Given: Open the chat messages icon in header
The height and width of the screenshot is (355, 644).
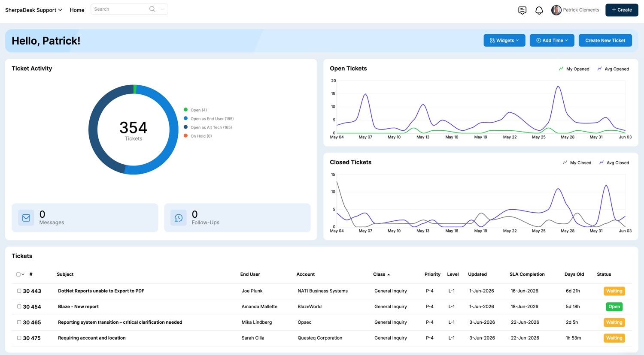Looking at the screenshot, I should coord(522,10).
